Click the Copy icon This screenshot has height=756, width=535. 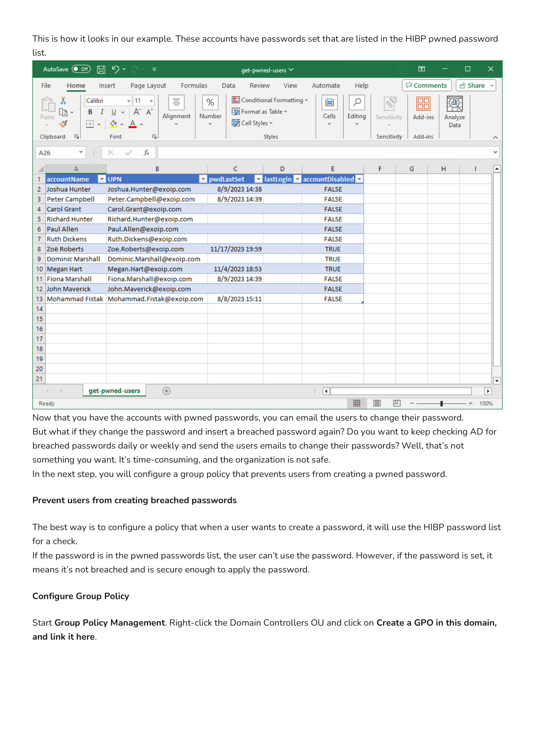63,112
